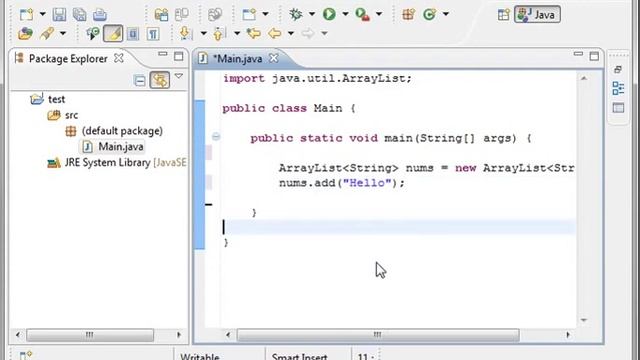The width and height of the screenshot is (640, 360).
Task: Select the test project in tree
Action: point(56,99)
